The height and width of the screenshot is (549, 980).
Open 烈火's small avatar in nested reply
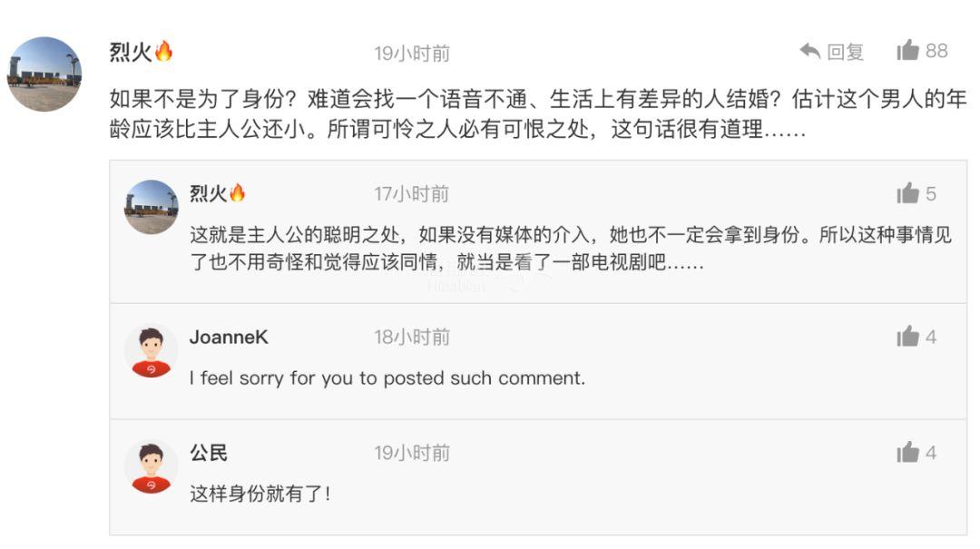click(152, 207)
